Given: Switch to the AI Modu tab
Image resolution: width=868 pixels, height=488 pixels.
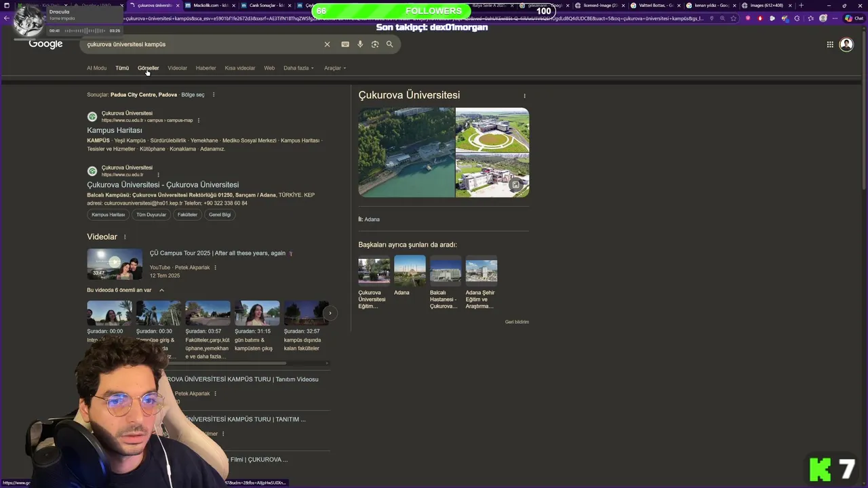Looking at the screenshot, I should (96, 68).
